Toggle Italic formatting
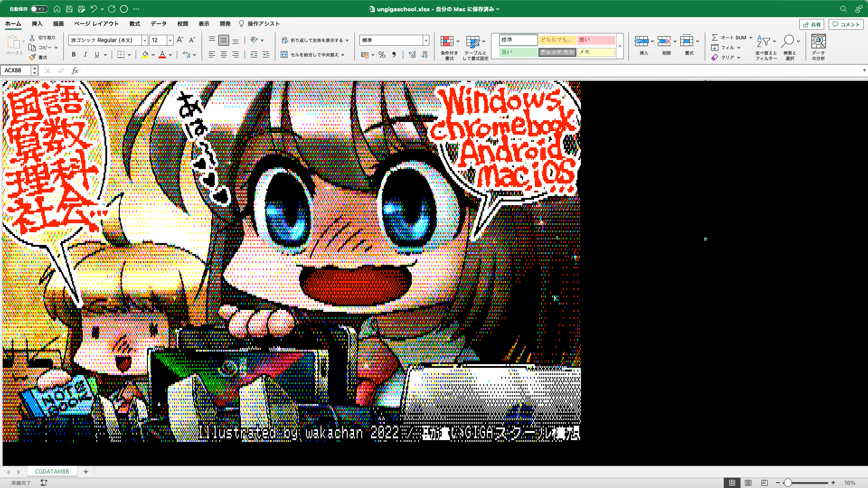This screenshot has height=488, width=868. pyautogui.click(x=85, y=55)
